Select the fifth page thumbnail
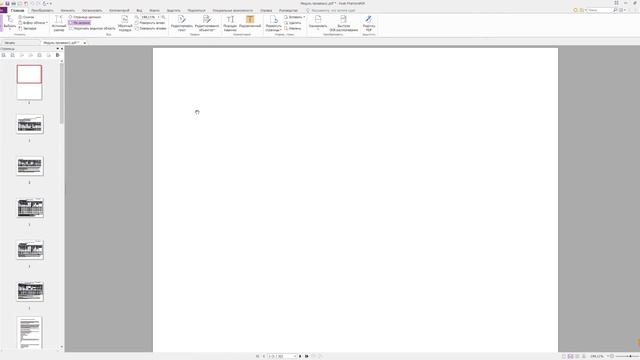640x360 pixels. pos(30,250)
